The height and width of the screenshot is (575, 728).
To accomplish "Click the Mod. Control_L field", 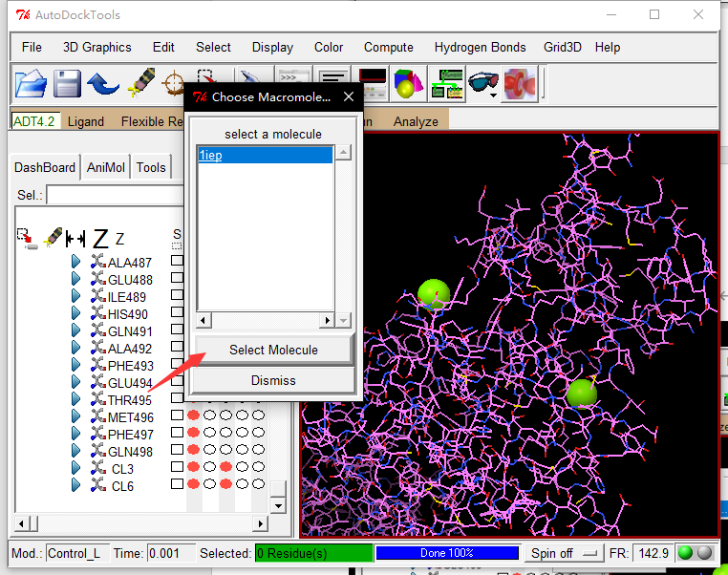I will tap(77, 553).
